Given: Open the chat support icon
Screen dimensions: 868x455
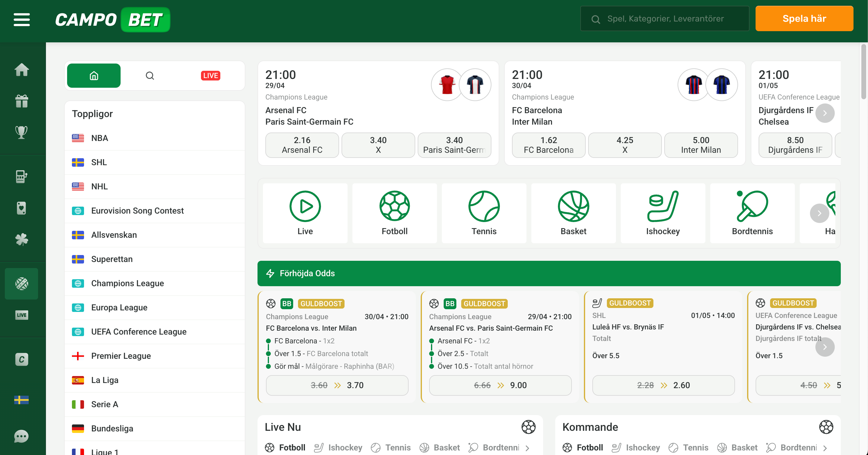Looking at the screenshot, I should coord(21,436).
